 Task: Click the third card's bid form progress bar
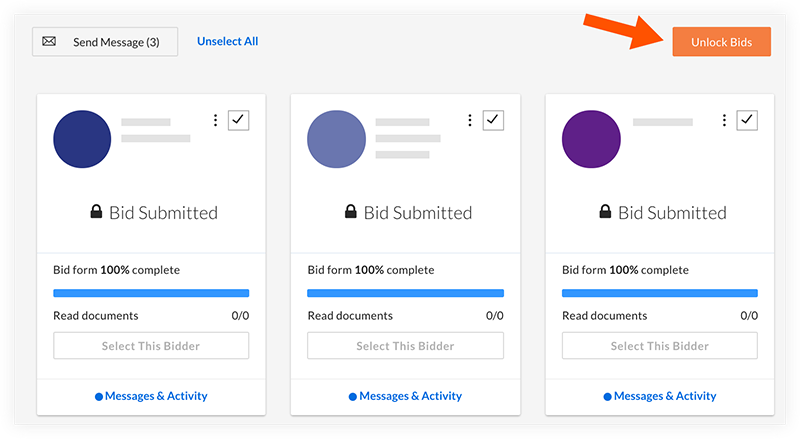click(x=660, y=293)
